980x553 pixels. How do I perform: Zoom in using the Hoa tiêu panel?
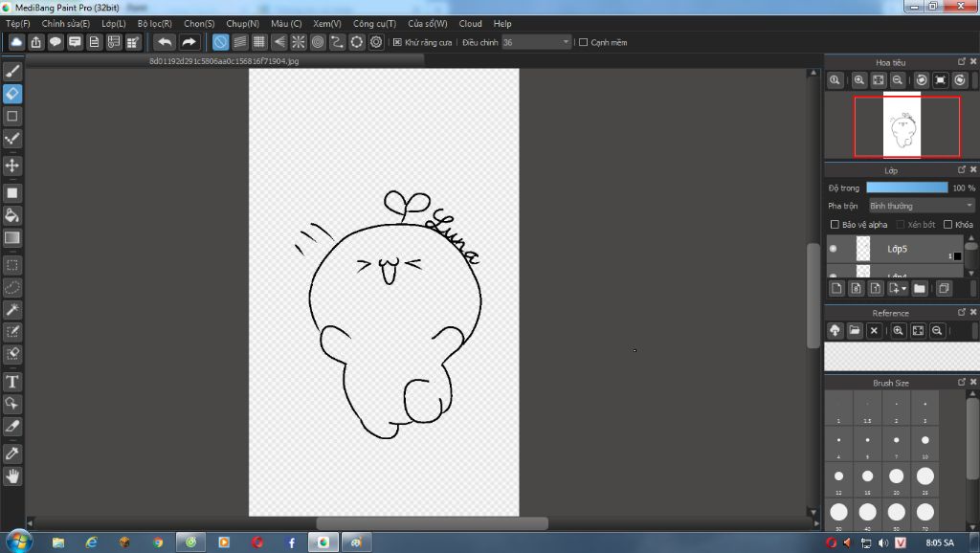click(859, 80)
